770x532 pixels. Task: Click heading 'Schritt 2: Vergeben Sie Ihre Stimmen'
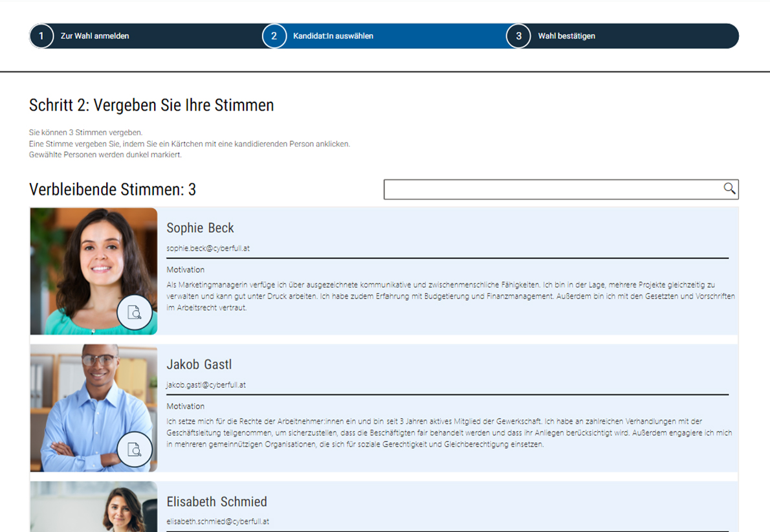pyautogui.click(x=151, y=105)
